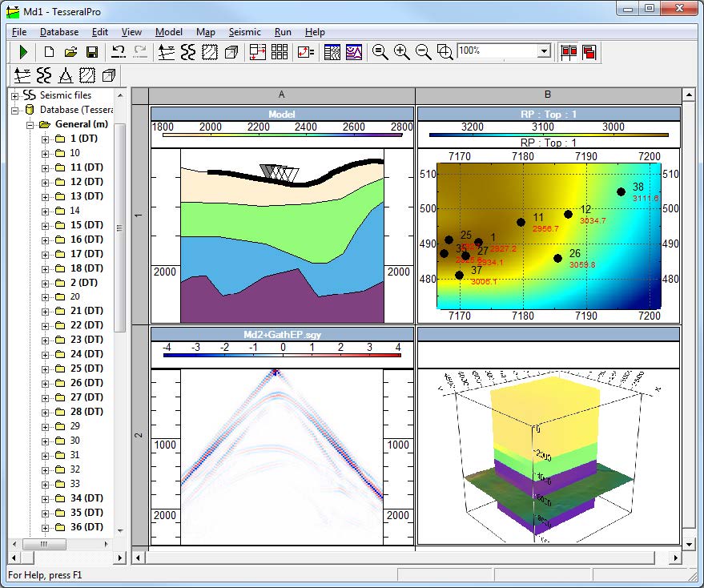The height and width of the screenshot is (588, 704).
Task: Click the multi-pane grid layout icon
Action: point(279,52)
